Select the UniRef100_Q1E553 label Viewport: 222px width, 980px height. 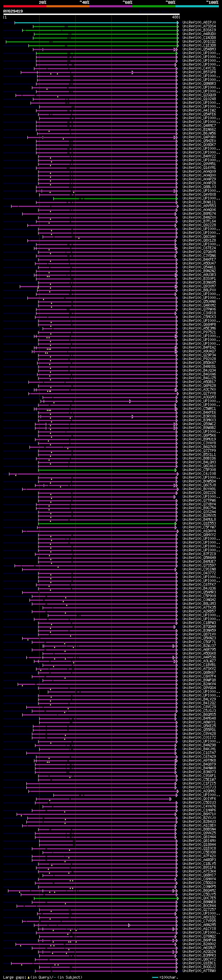point(199,524)
